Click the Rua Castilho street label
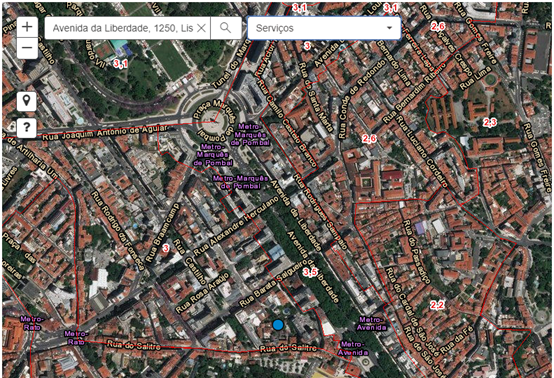Screen dimensions: 554x378 [x=190, y=262]
